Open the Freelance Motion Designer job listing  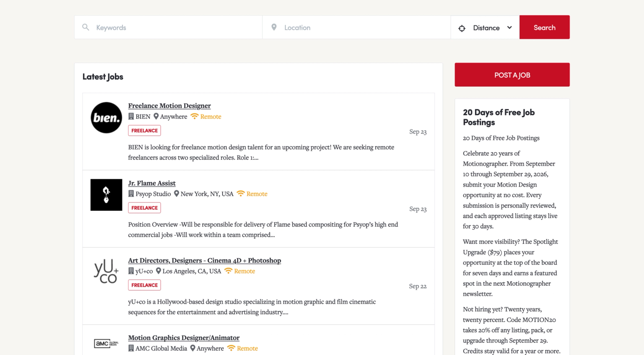[170, 106]
